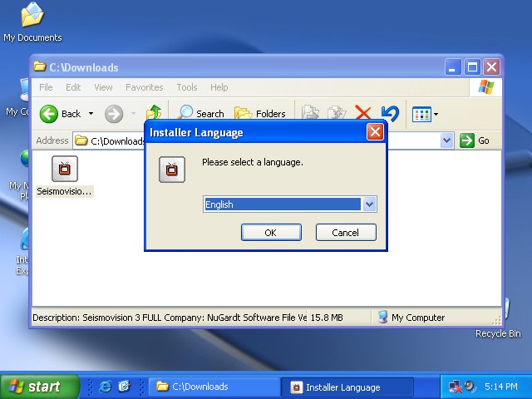Select the English language combo box field
This screenshot has width=532, height=399.
290,204
